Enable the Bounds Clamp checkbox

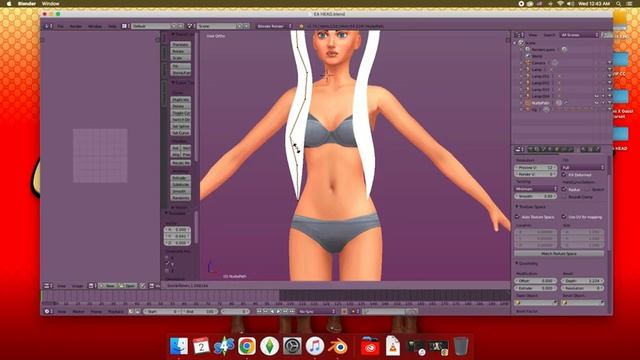[564, 197]
